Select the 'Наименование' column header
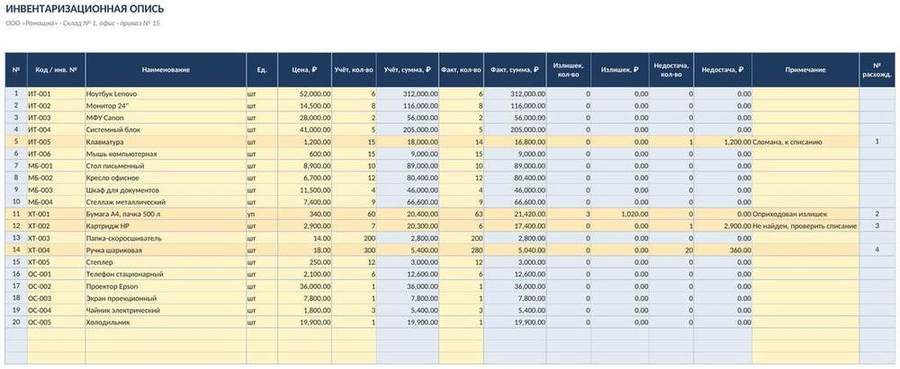 (166, 69)
